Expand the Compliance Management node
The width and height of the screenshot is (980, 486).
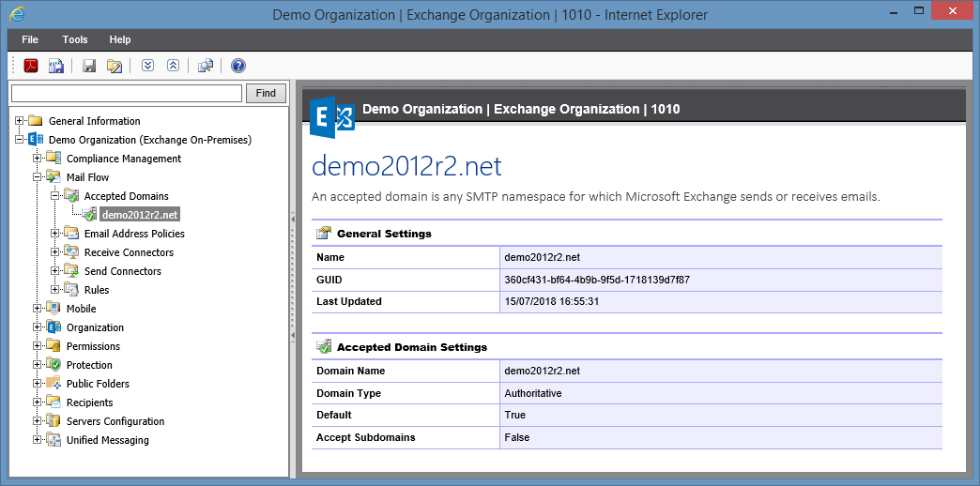coord(37,159)
